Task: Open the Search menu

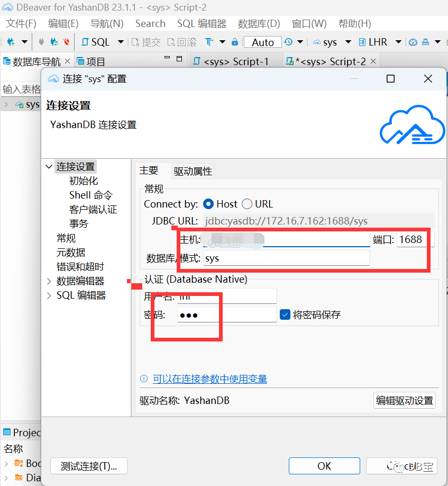Action: [150, 23]
